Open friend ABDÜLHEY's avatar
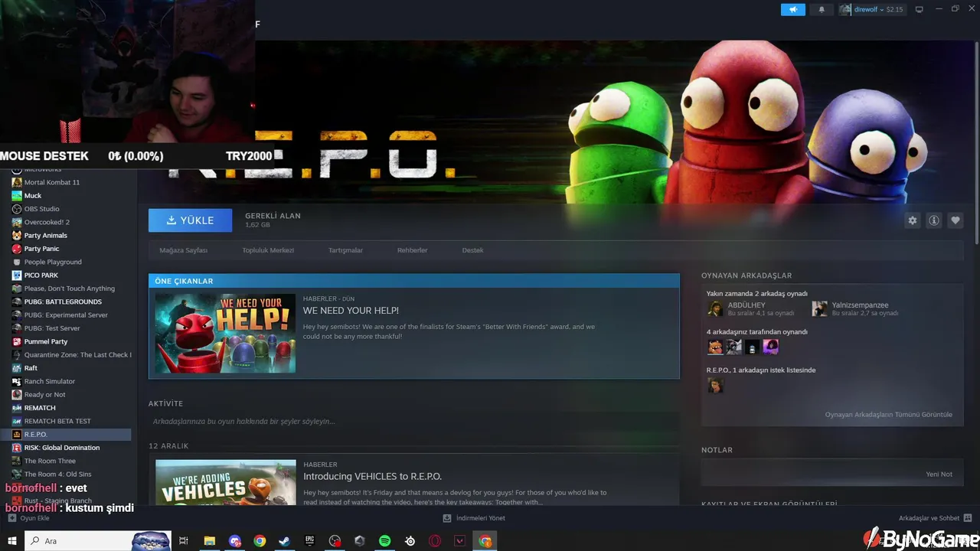Viewport: 980px width, 551px height. pos(715,308)
